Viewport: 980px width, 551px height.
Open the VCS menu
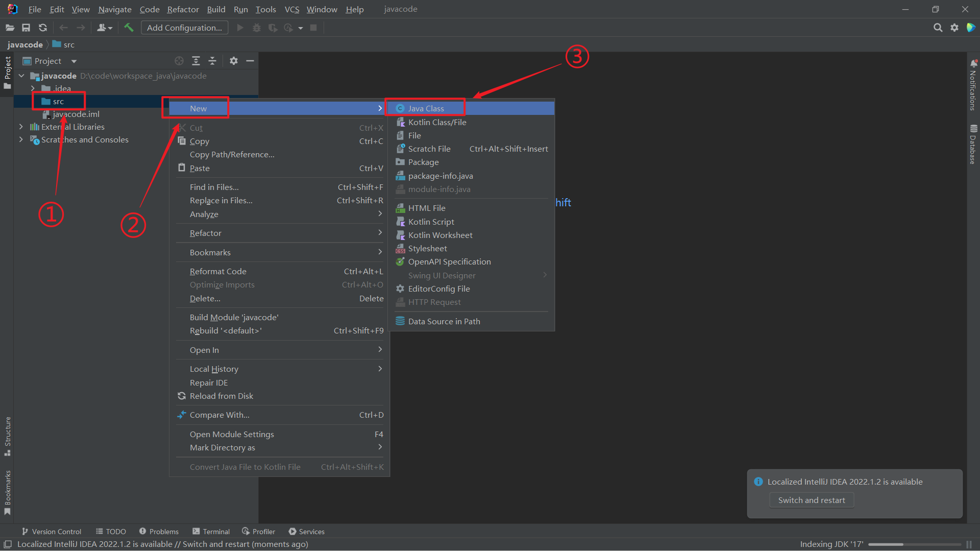point(292,9)
